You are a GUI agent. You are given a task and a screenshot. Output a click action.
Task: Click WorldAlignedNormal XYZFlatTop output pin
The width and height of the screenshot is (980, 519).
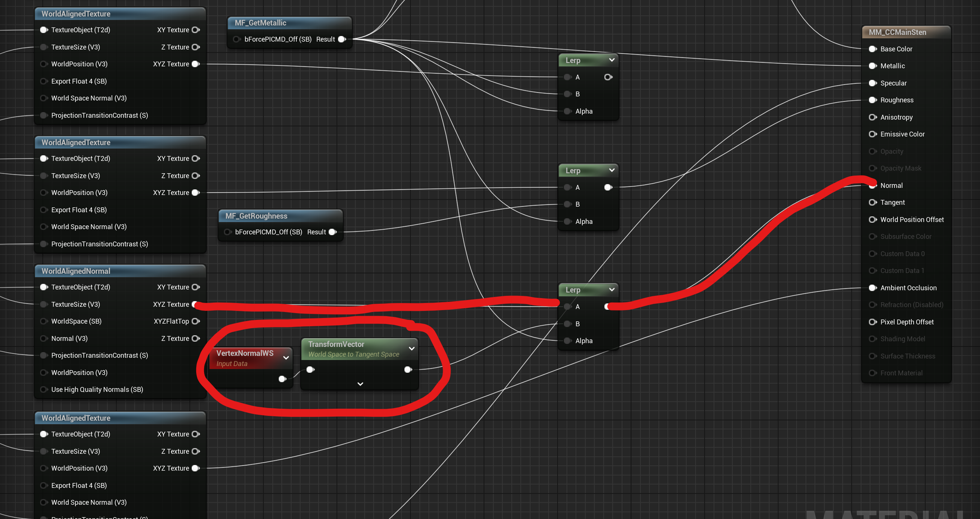[195, 321]
